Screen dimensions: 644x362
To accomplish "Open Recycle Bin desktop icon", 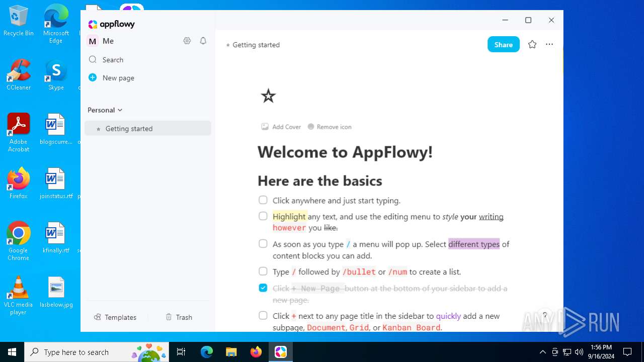I will point(19,21).
